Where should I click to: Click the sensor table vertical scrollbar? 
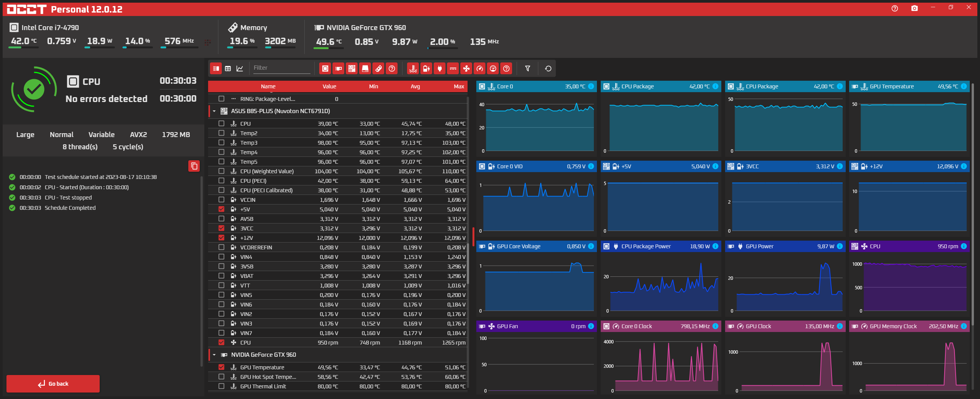click(x=468, y=242)
